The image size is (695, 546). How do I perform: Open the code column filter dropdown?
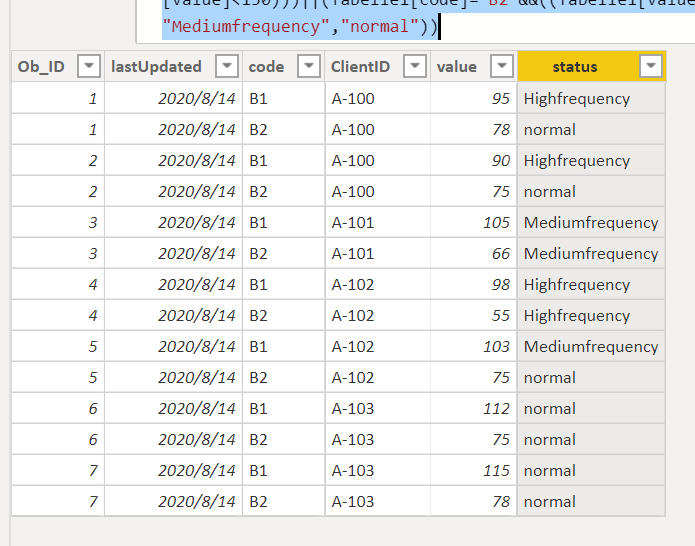(309, 66)
